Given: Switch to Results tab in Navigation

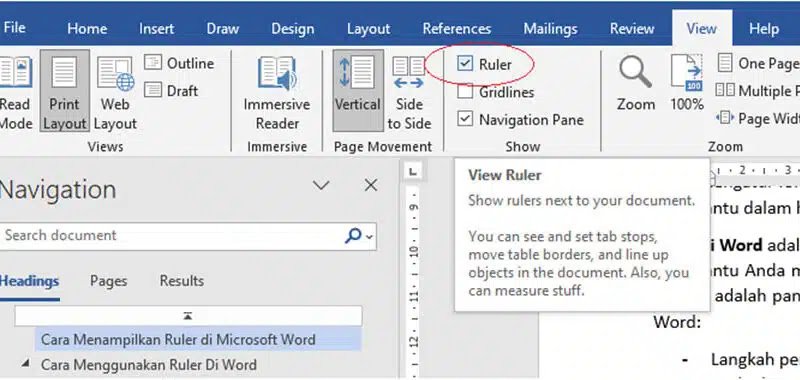Looking at the screenshot, I should pos(182,281).
